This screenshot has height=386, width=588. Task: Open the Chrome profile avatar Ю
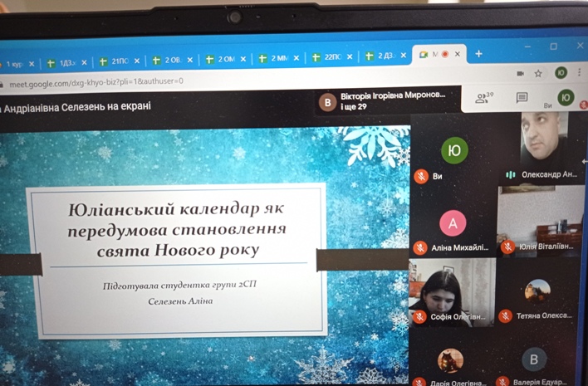(x=561, y=72)
